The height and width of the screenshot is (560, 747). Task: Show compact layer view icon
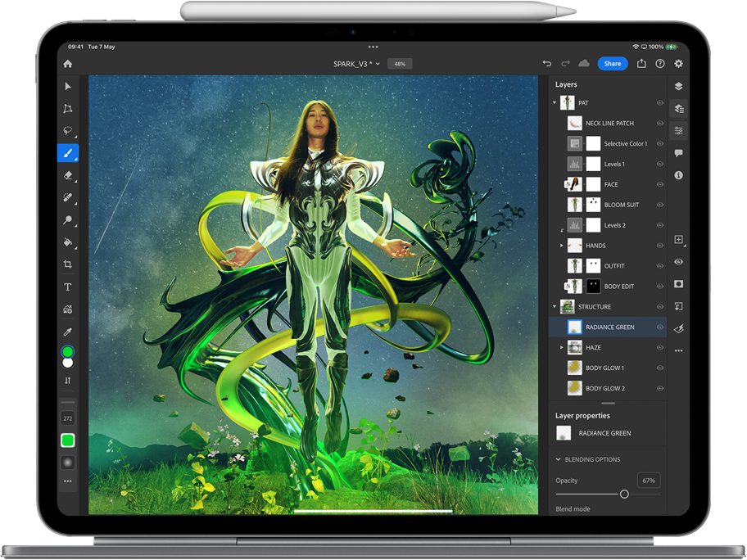(x=679, y=86)
